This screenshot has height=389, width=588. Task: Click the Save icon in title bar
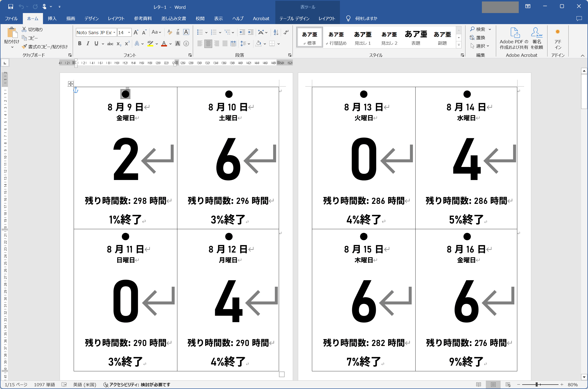[10, 7]
